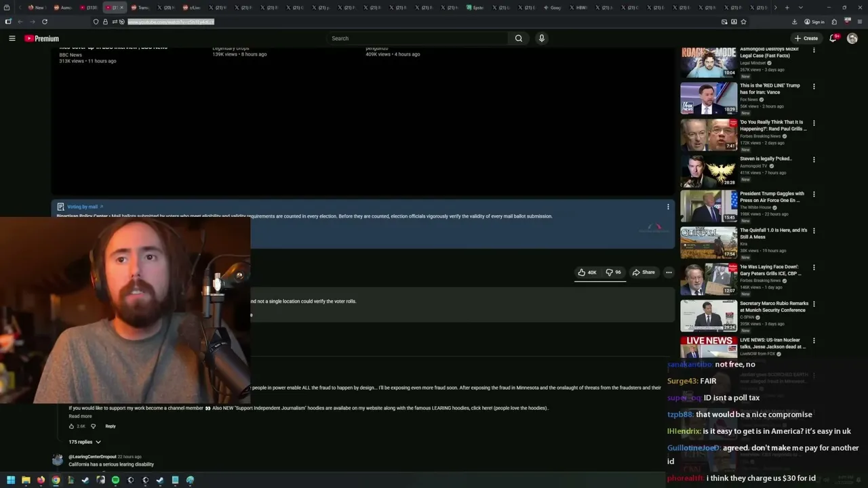
Task: Open File Explorer from the taskbar
Action: click(26, 480)
